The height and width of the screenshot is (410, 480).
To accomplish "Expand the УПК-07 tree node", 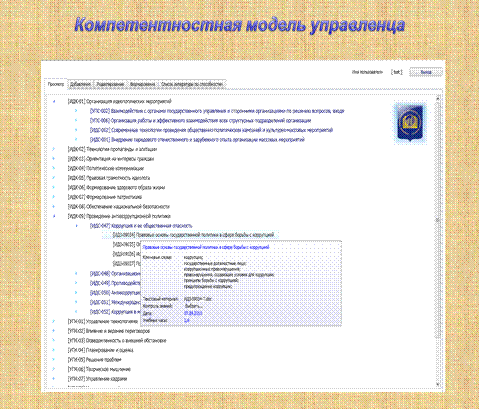I will 54,379.
